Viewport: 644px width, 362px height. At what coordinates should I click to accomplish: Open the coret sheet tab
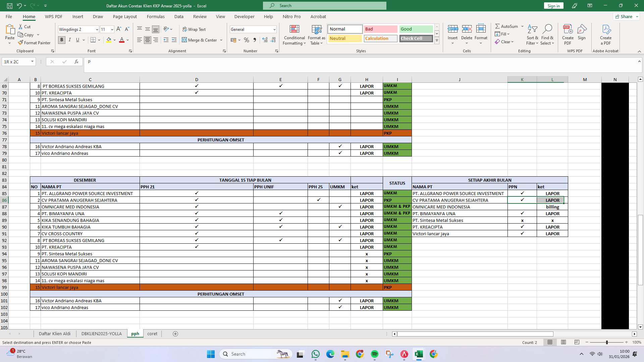point(153,334)
